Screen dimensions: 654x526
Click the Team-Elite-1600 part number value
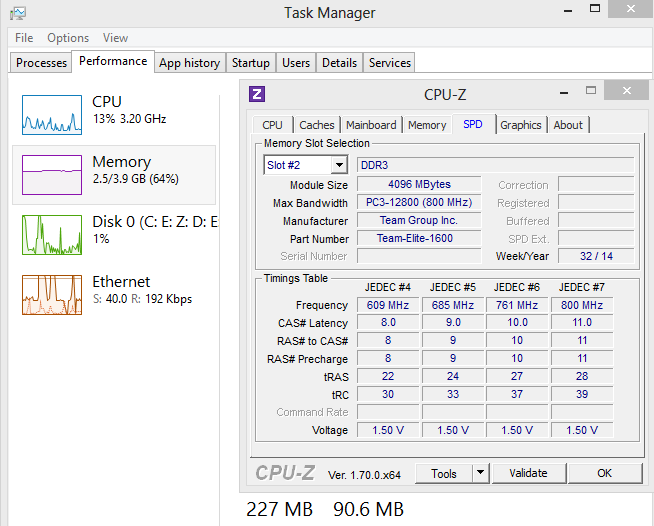(419, 238)
